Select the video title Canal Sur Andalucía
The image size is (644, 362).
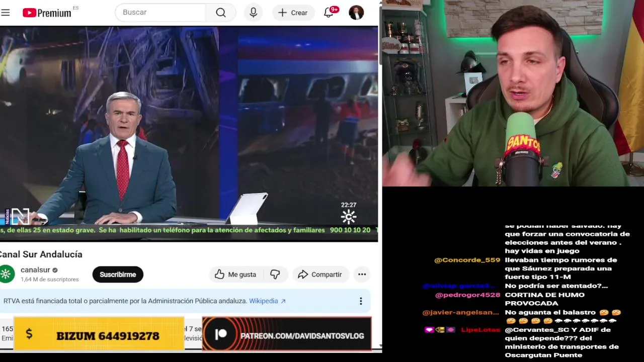coord(41,254)
